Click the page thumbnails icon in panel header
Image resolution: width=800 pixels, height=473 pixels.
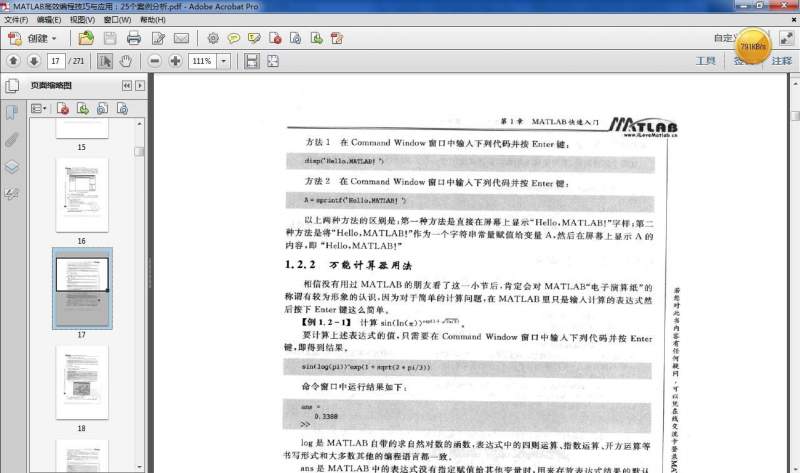click(x=12, y=86)
